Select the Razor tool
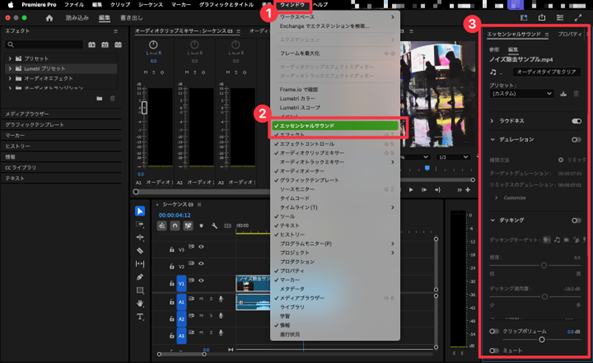 tap(140, 250)
